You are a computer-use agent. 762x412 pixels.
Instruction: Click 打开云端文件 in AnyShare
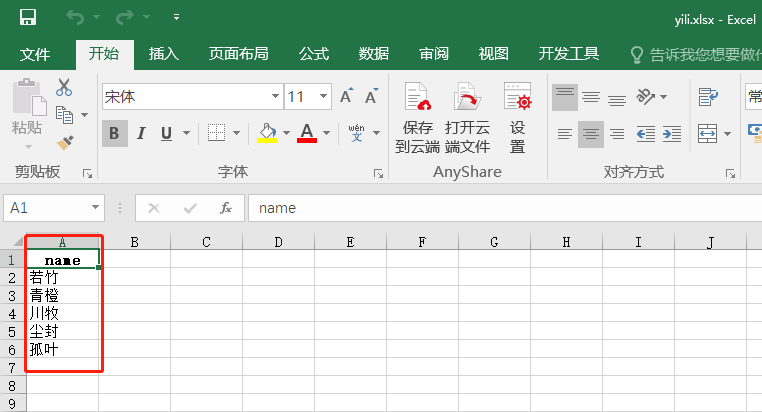468,118
